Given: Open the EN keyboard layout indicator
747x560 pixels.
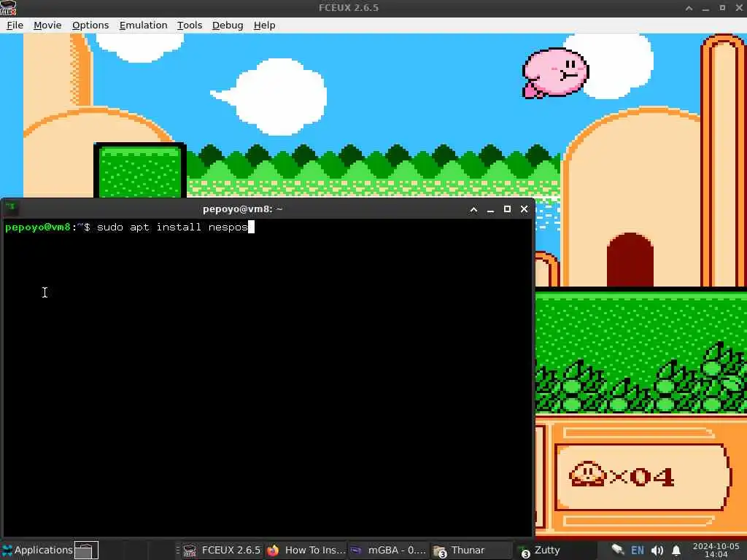Looking at the screenshot, I should pos(638,551).
